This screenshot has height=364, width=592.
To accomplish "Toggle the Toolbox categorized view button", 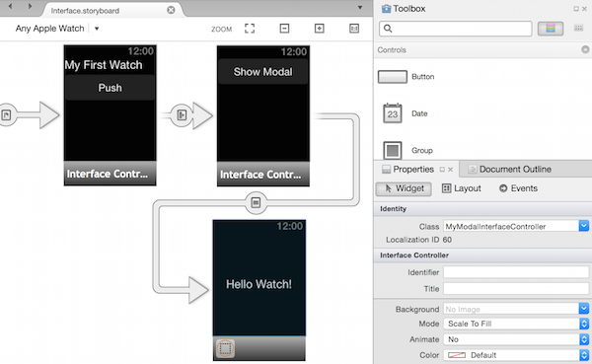I will [551, 29].
